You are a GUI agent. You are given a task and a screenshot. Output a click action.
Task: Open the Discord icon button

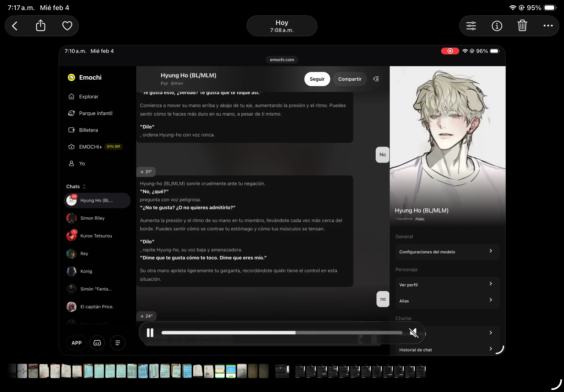click(97, 343)
